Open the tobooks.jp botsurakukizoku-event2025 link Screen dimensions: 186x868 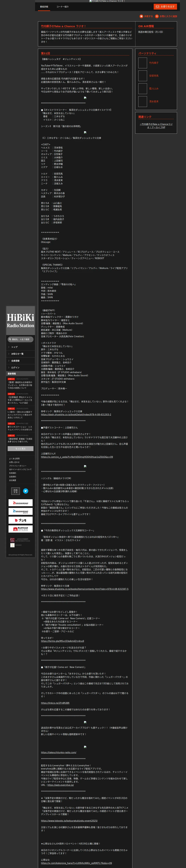click(69, 821)
